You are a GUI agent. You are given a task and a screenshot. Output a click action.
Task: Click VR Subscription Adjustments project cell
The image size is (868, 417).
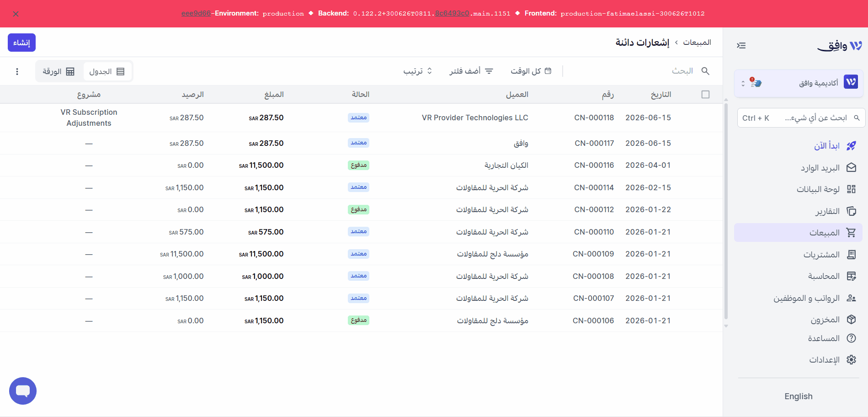point(89,118)
